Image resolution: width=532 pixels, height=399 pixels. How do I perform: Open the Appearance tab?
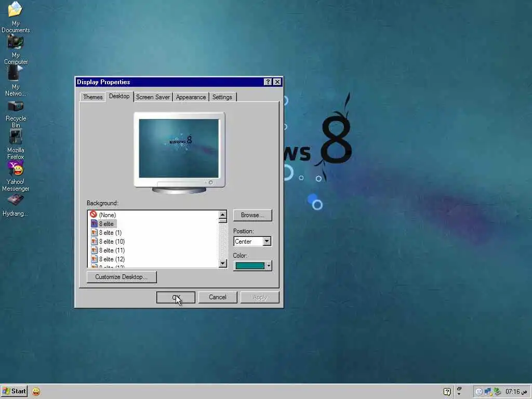[191, 97]
